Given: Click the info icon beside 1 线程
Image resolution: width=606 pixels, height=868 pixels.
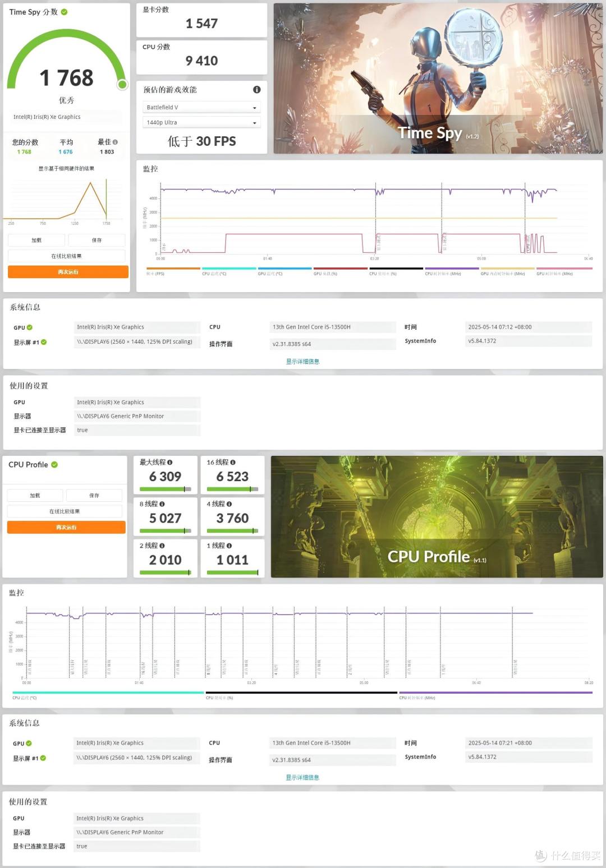Looking at the screenshot, I should click(x=229, y=546).
